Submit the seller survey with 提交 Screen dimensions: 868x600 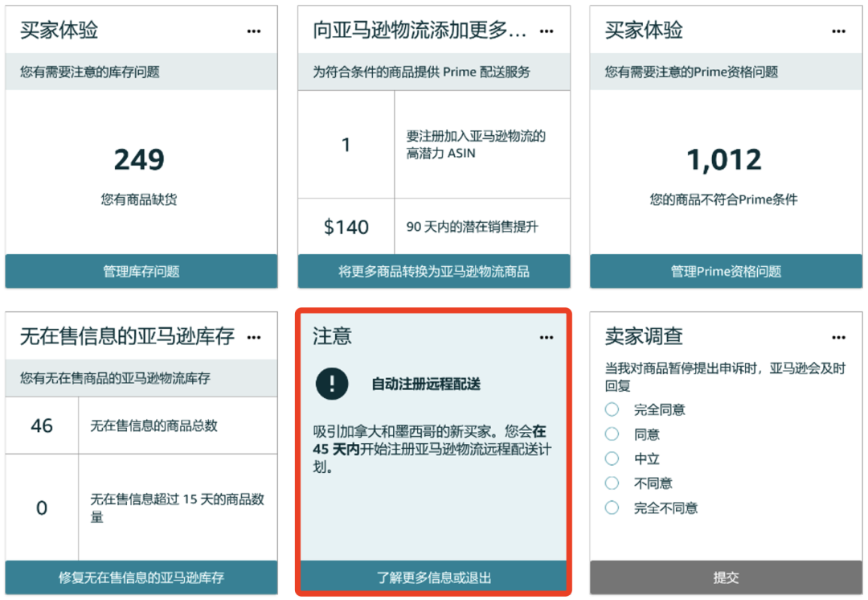click(726, 577)
